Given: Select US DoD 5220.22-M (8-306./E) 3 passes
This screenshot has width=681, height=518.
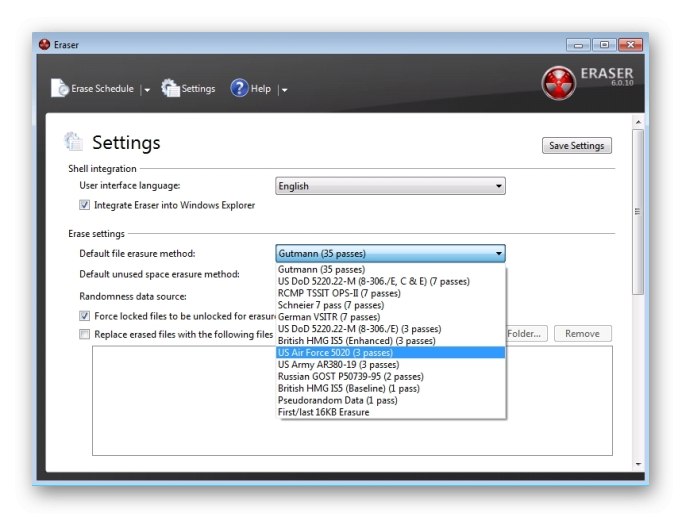Looking at the screenshot, I should coord(390,329).
